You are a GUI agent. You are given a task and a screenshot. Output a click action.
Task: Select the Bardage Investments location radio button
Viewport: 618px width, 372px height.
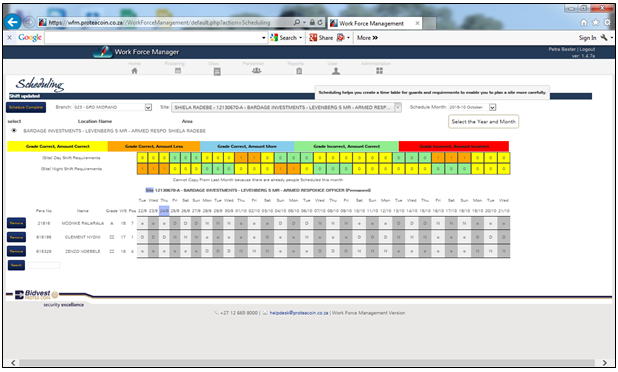(14, 130)
